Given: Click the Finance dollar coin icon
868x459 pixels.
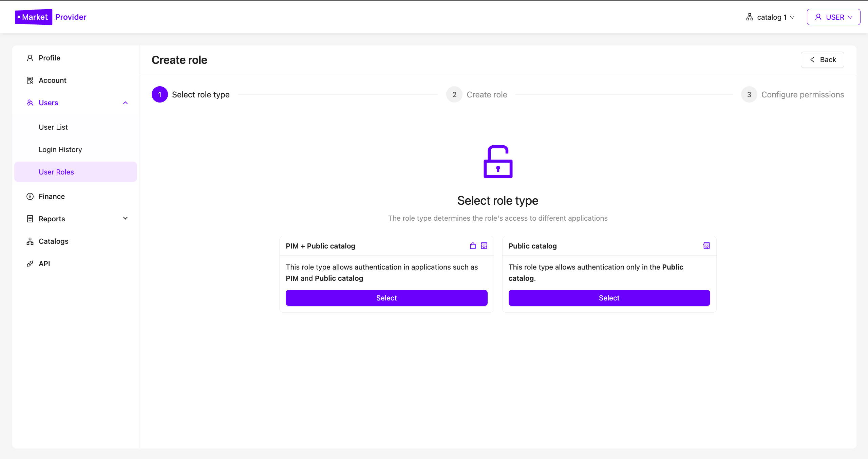Looking at the screenshot, I should pyautogui.click(x=30, y=197).
